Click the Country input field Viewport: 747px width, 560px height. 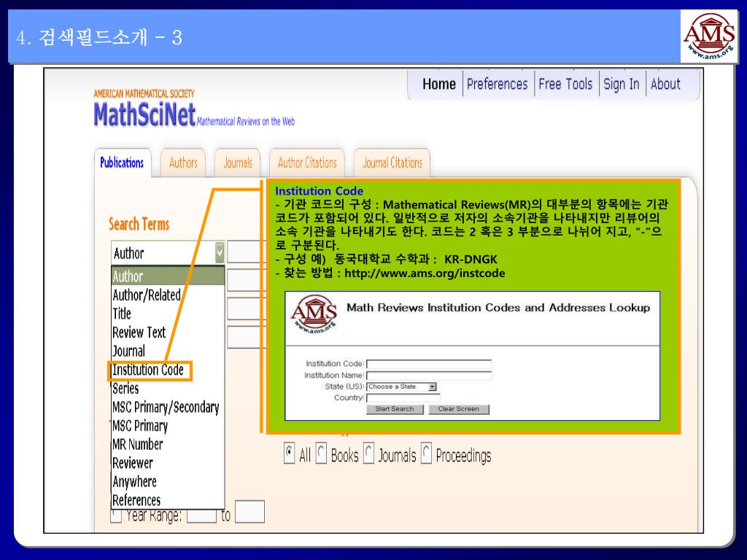(403, 398)
